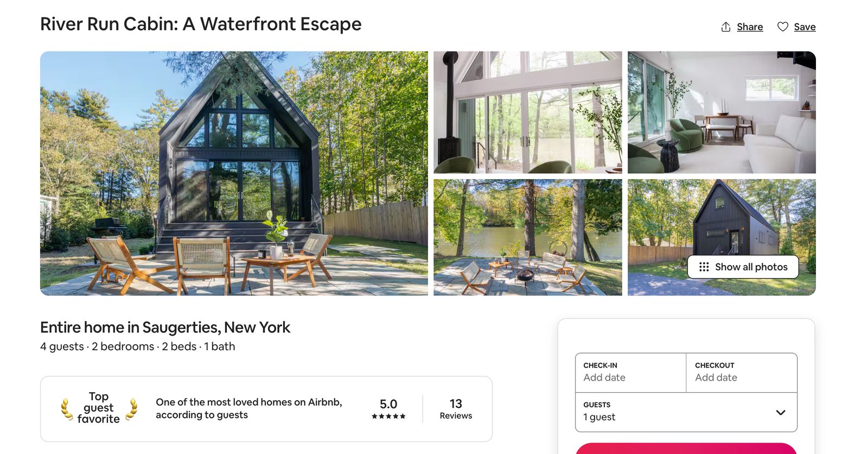This screenshot has width=868, height=454.
Task: Click the right laurel wreath icon
Action: [131, 409]
